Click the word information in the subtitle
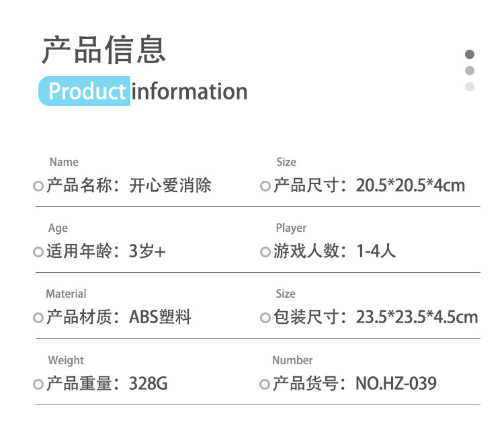The image size is (504, 426). (x=190, y=91)
